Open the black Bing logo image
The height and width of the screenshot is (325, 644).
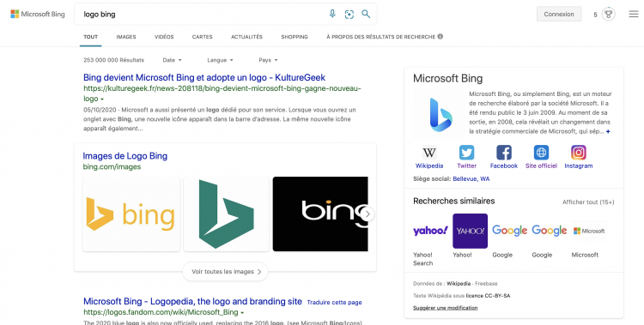320,214
